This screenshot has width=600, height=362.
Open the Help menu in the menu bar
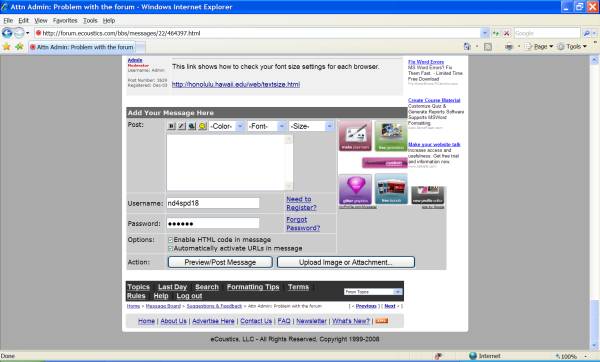(x=109, y=21)
